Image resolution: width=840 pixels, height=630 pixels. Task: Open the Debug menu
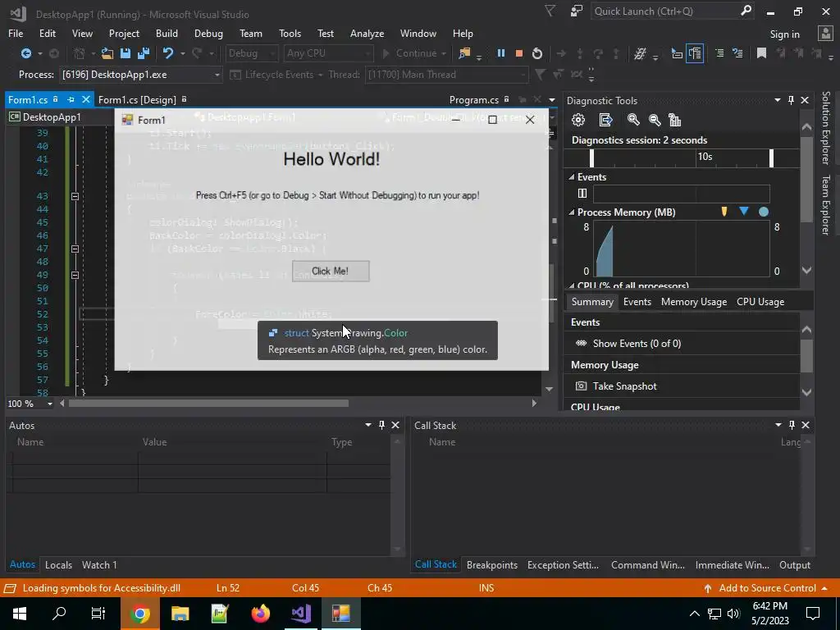[208, 33]
